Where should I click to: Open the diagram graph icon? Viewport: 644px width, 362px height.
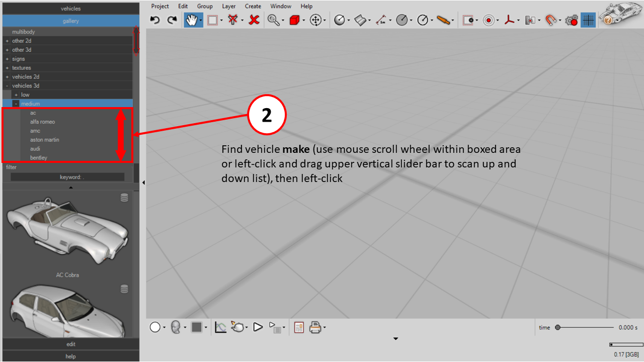[220, 327]
